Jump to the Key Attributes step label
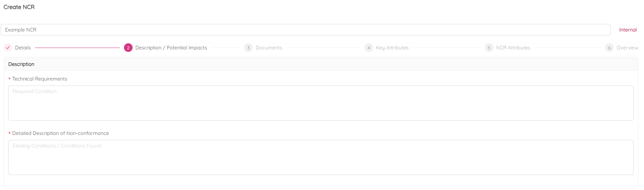Screen dimensions: 644x190 point(392,48)
